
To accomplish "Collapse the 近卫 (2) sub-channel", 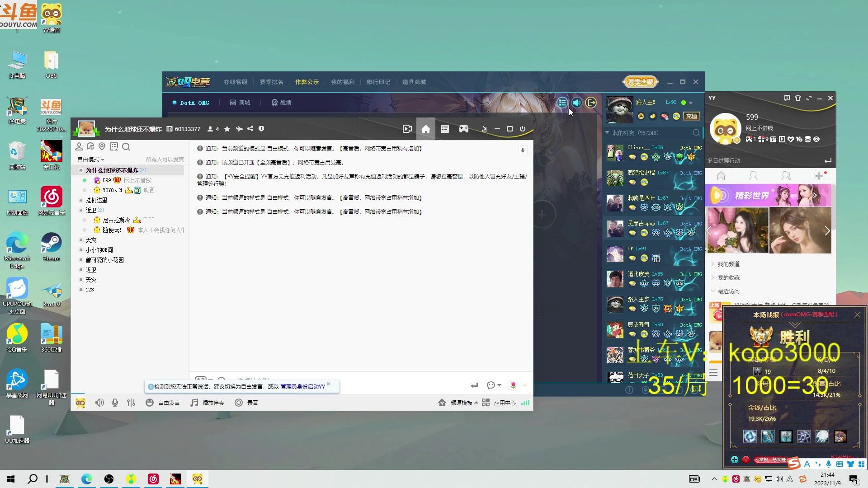I will point(81,210).
